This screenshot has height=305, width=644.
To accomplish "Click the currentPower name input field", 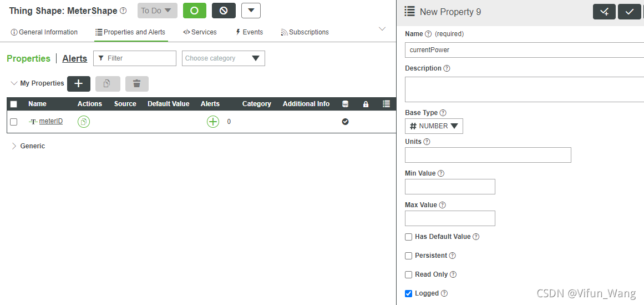I will [x=525, y=50].
